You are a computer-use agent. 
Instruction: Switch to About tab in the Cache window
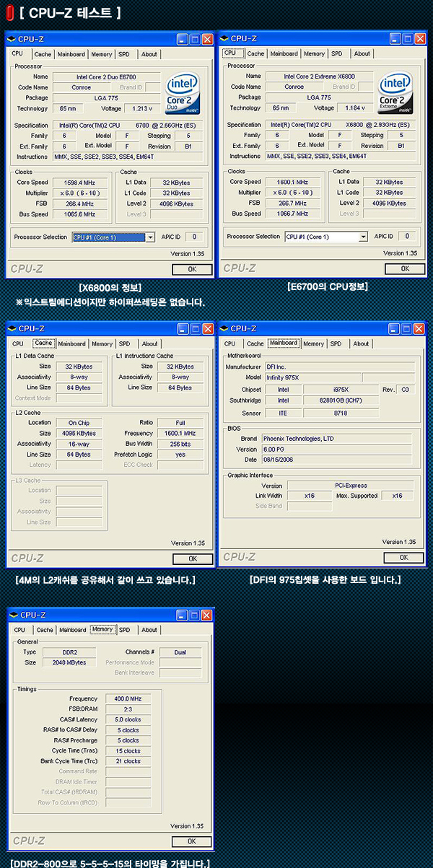(x=149, y=343)
